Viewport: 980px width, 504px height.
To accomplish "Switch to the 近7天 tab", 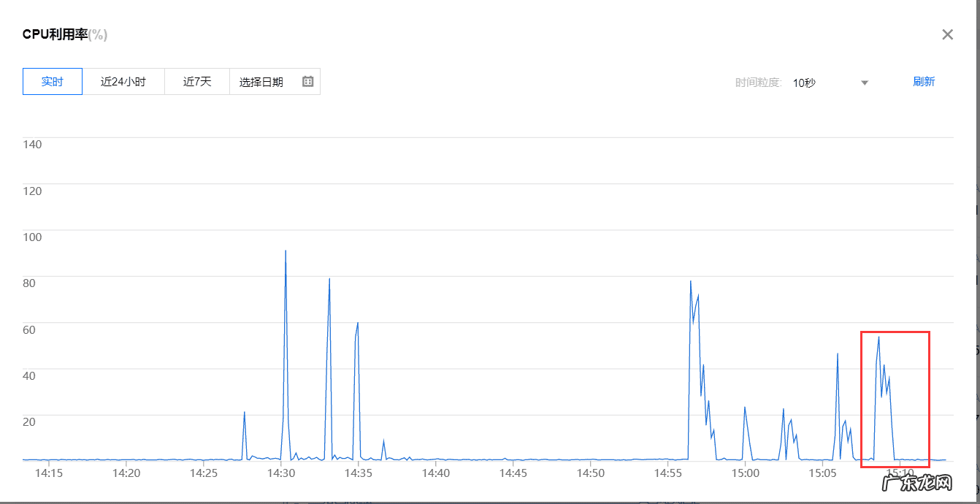I will coord(196,81).
